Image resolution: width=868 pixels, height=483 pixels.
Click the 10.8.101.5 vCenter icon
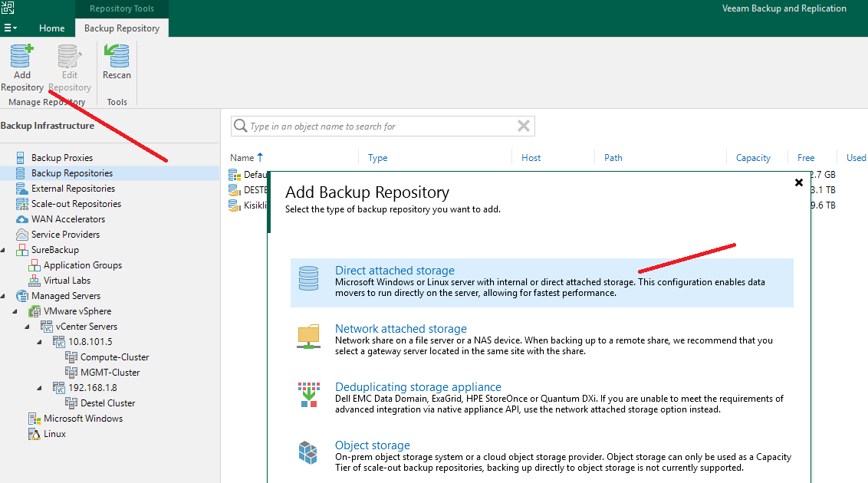pyautogui.click(x=59, y=342)
